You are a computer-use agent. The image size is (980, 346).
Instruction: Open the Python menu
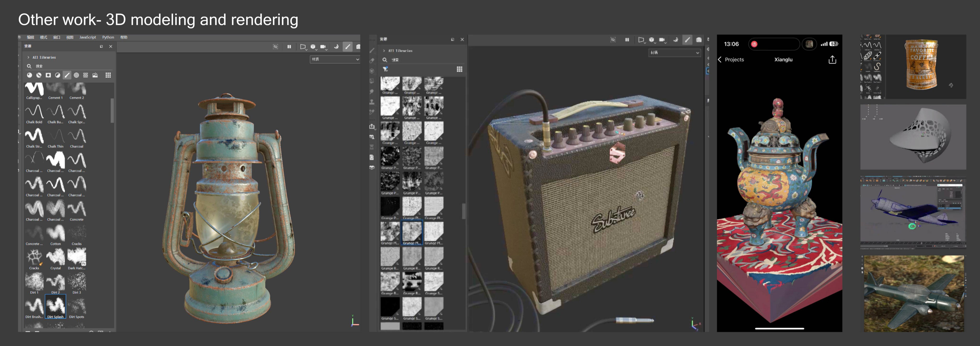pyautogui.click(x=108, y=37)
